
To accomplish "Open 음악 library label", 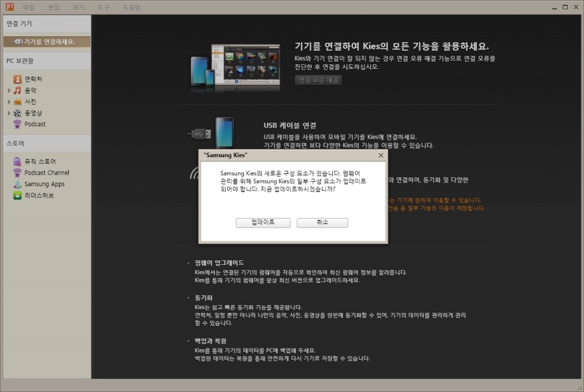I will point(30,90).
